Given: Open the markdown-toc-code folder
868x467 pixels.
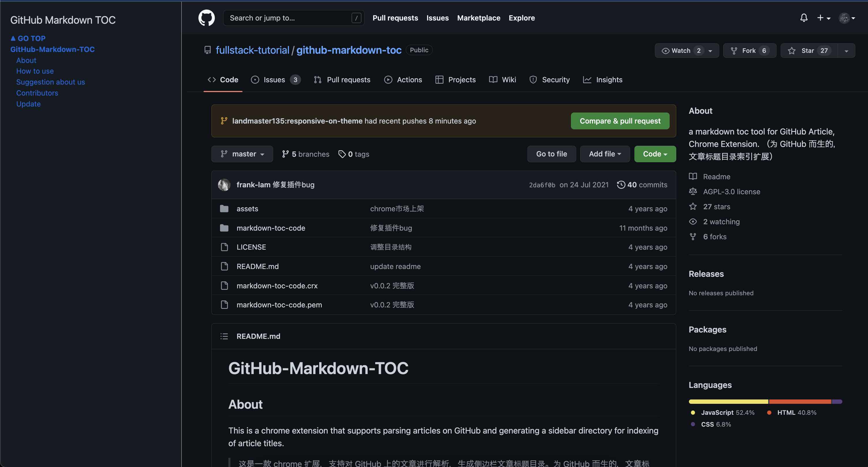Looking at the screenshot, I should (x=270, y=228).
